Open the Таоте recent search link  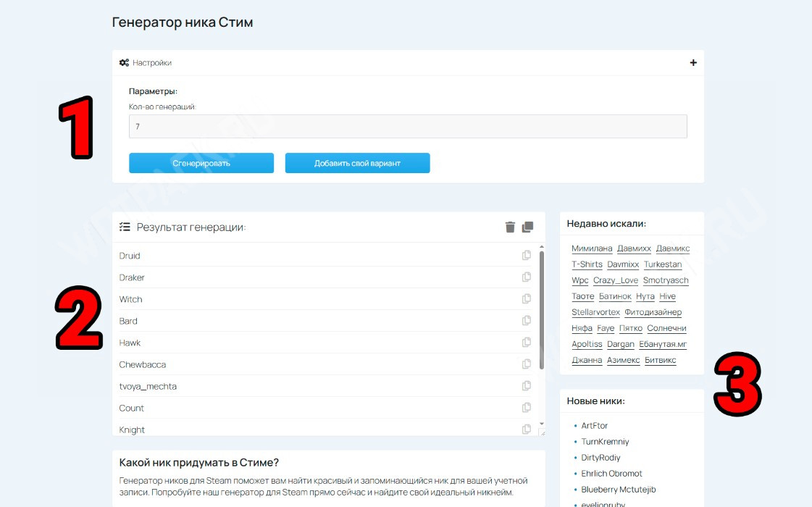[x=582, y=296]
